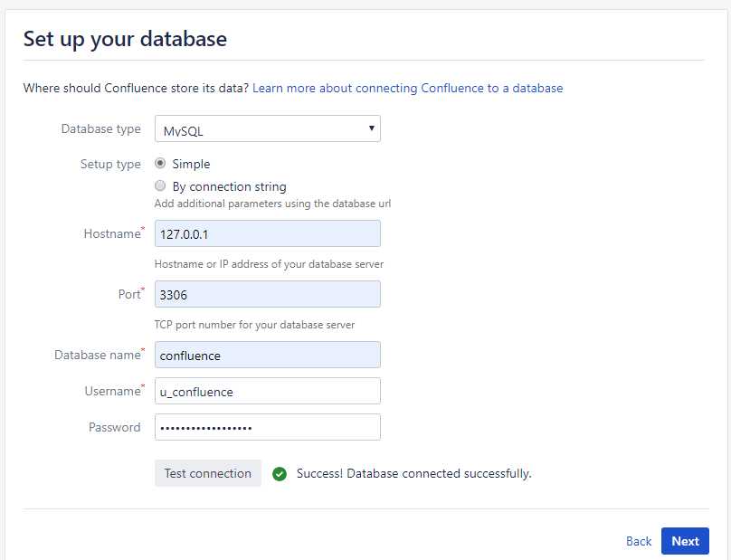This screenshot has height=560, width=731.
Task: Click the Port input field
Action: tap(267, 294)
